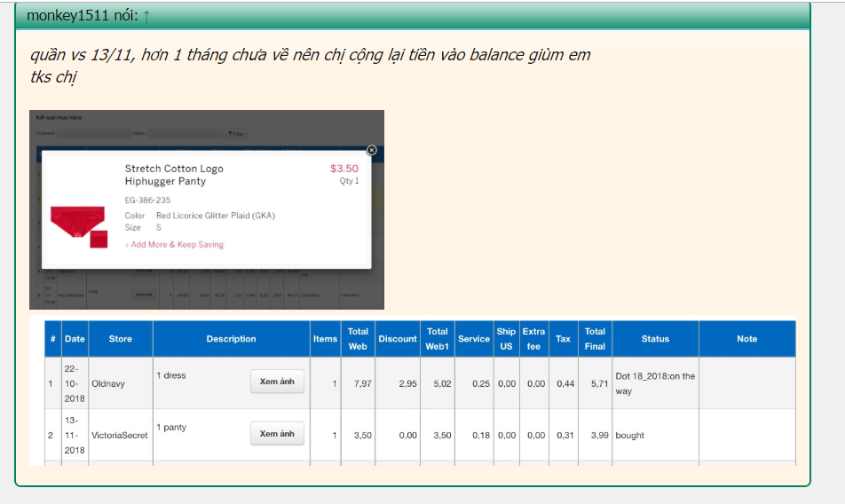Click the up arrow beside monkey1511 nói
This screenshot has height=504, width=845.
[x=146, y=16]
